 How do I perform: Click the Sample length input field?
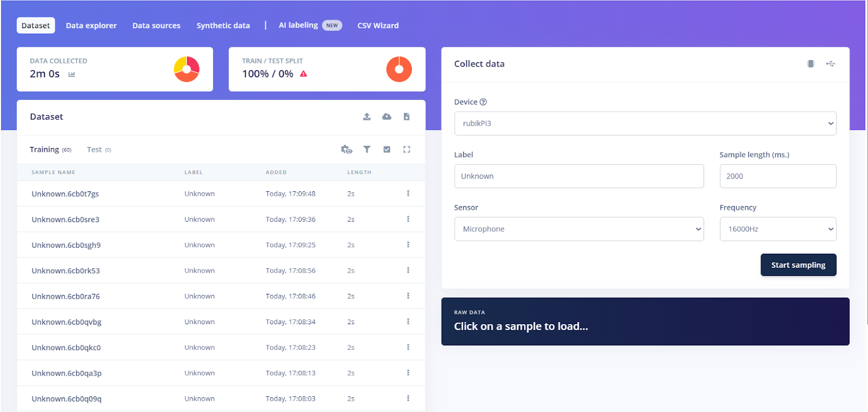pyautogui.click(x=777, y=176)
